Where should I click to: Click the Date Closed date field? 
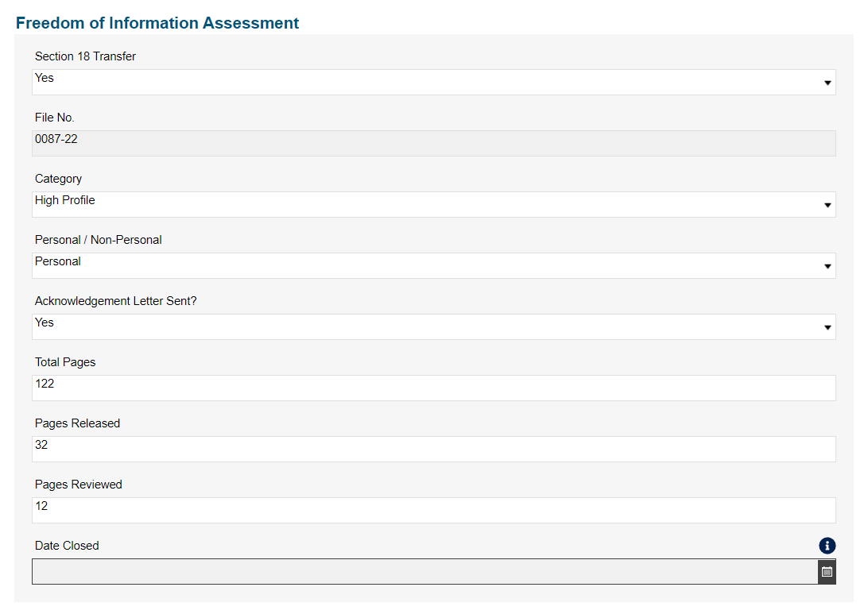pyautogui.click(x=424, y=572)
